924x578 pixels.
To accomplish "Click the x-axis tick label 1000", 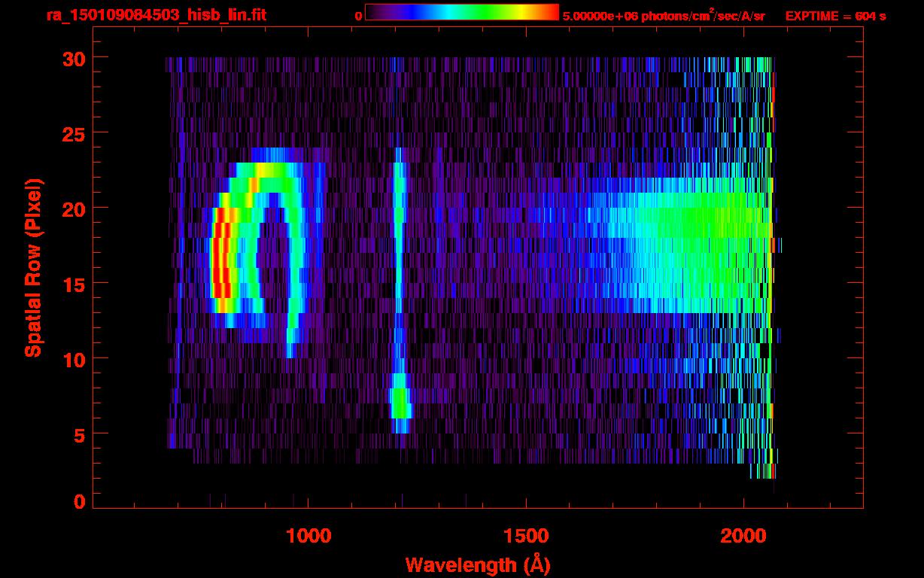I will click(309, 536).
